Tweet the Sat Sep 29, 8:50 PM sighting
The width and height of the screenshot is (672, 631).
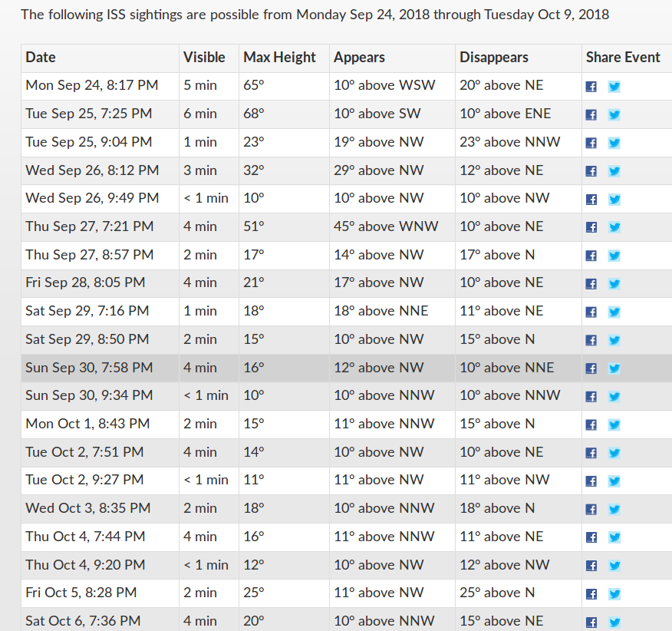click(614, 341)
